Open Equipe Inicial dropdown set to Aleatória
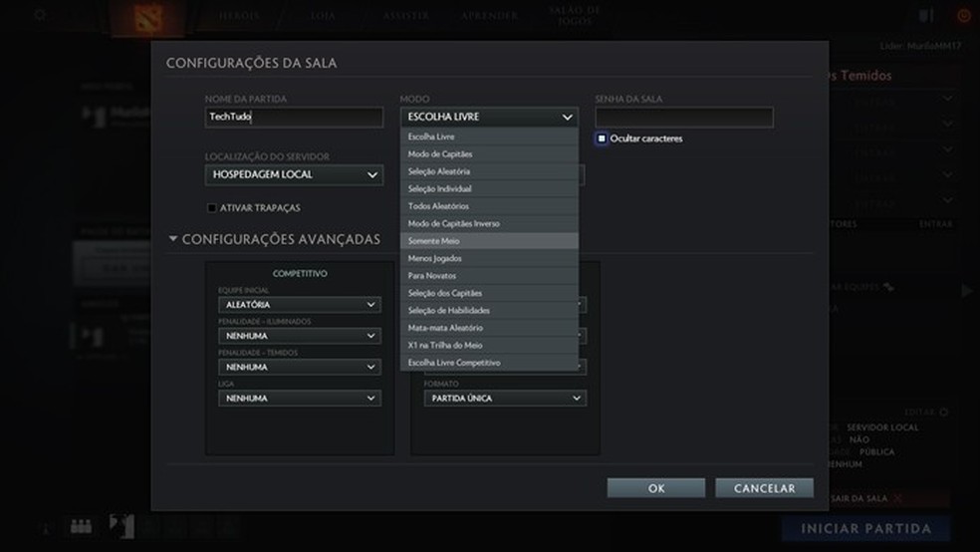The image size is (980, 552). (300, 305)
